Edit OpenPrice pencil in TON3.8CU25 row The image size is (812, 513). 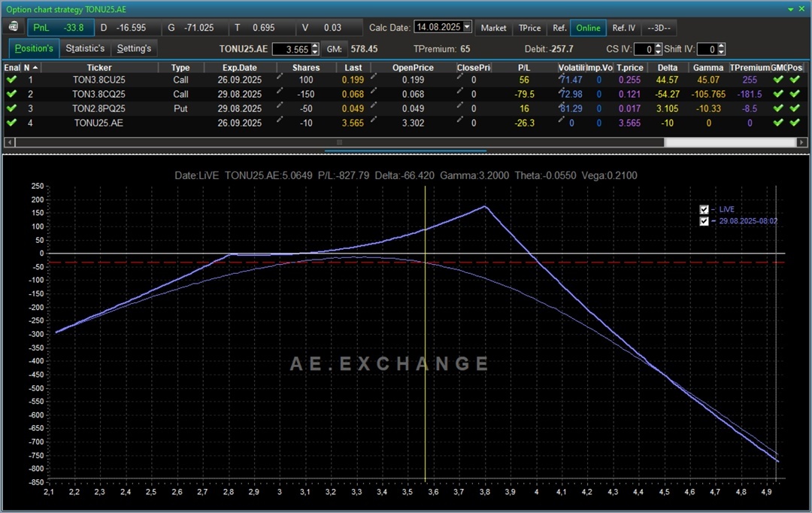point(374,77)
